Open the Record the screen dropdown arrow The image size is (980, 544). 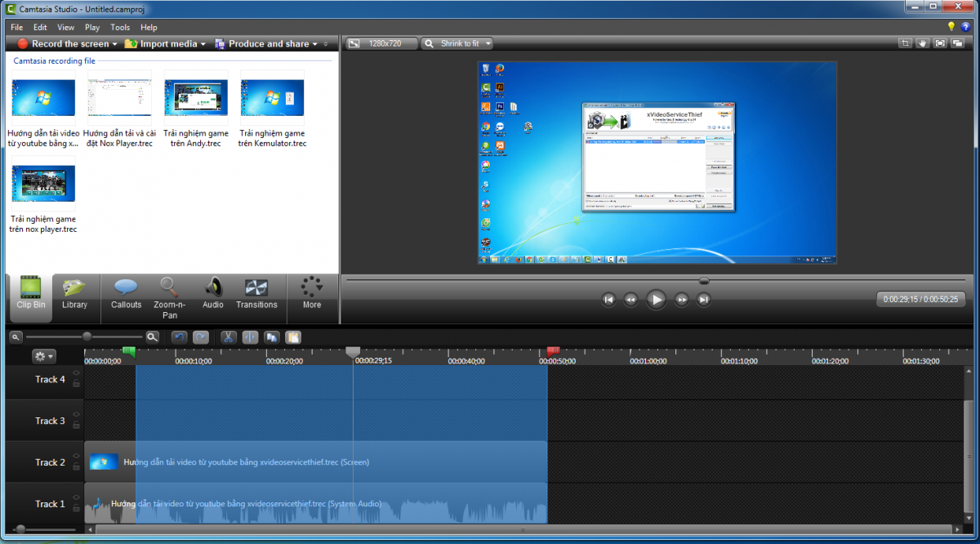point(115,44)
